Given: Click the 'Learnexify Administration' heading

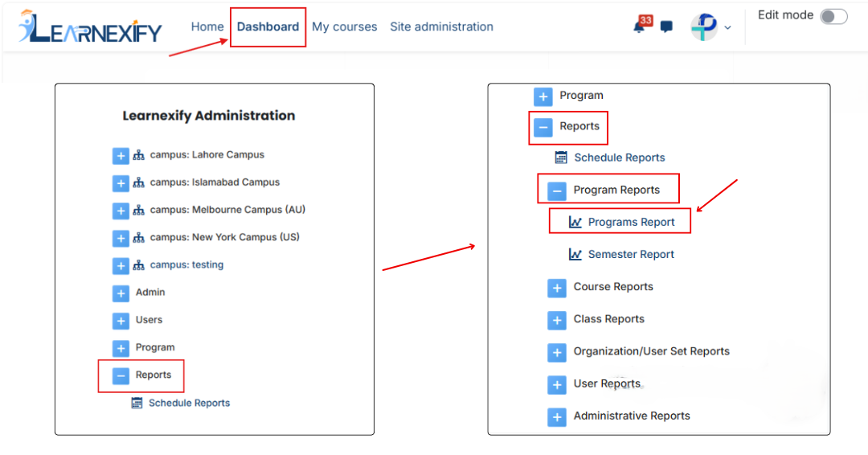Looking at the screenshot, I should pyautogui.click(x=209, y=115).
